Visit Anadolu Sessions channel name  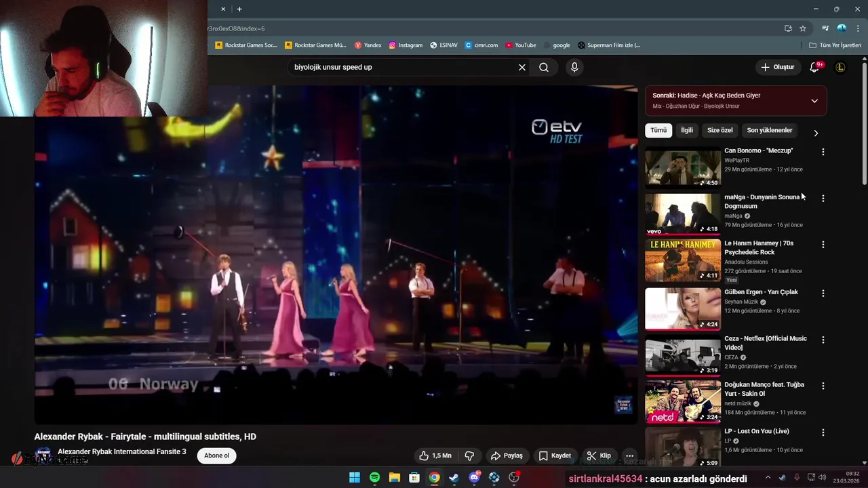pyautogui.click(x=746, y=262)
